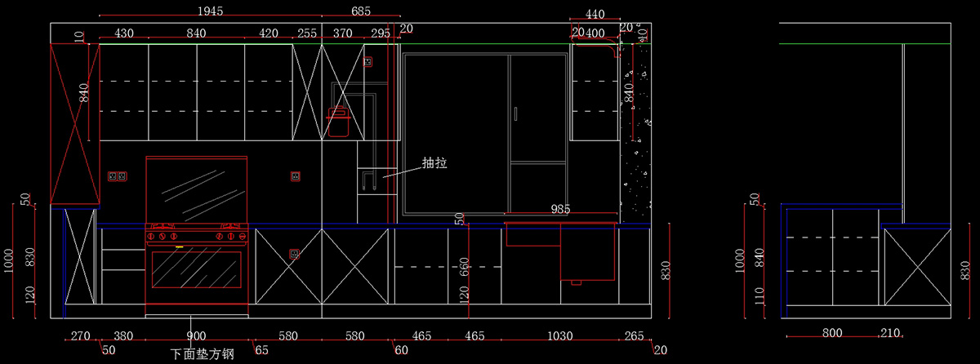Select the outlet inside the lower X cabinet
Viewport: 980px width, 364px height.
tap(294, 254)
